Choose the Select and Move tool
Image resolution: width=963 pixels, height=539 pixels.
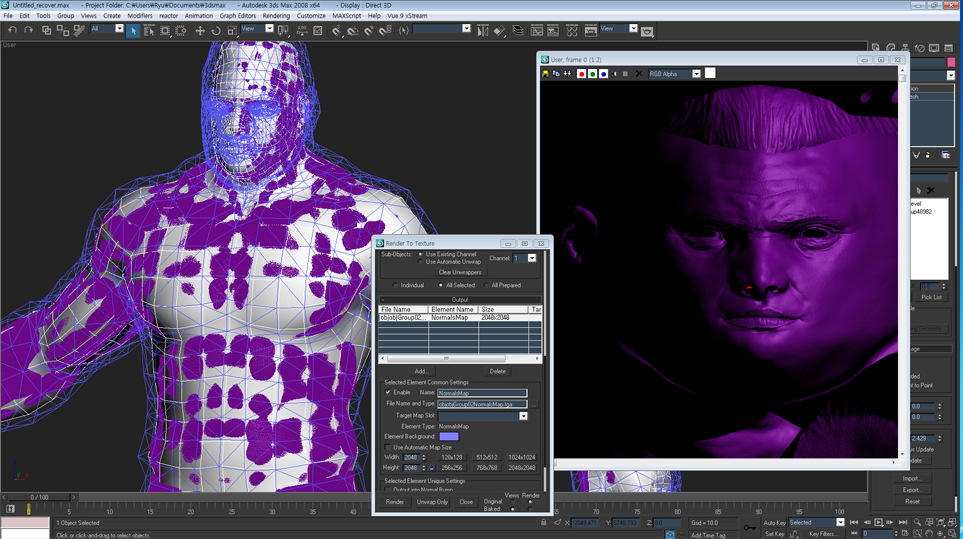coord(200,31)
